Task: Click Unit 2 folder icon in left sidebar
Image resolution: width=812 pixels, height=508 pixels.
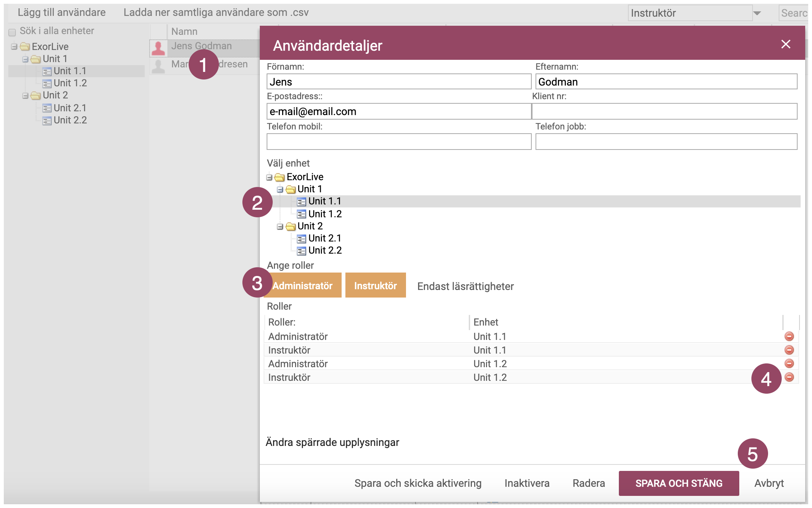Action: 36,96
